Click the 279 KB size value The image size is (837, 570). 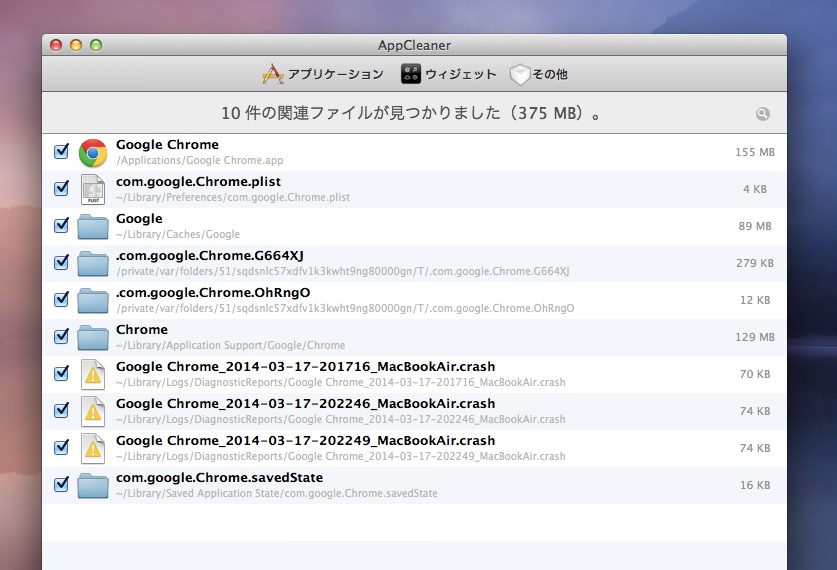click(755, 263)
